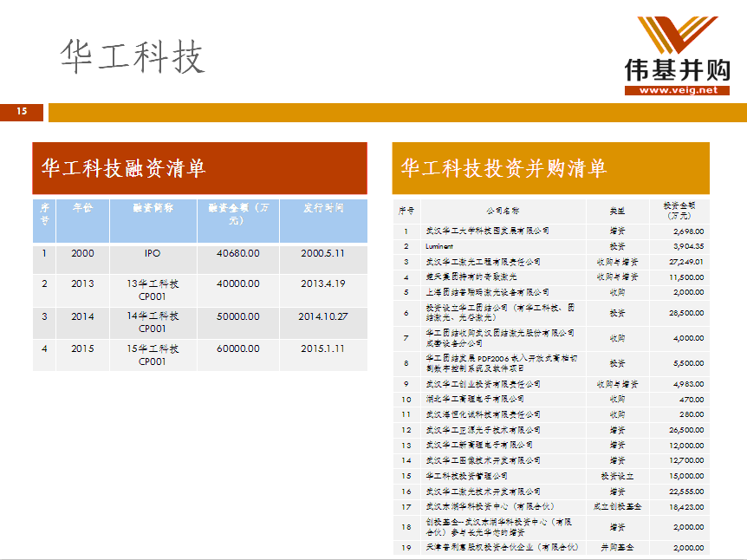747x560 pixels.
Task: Click the amount 4,000.00 in row 7
Action: point(688,338)
